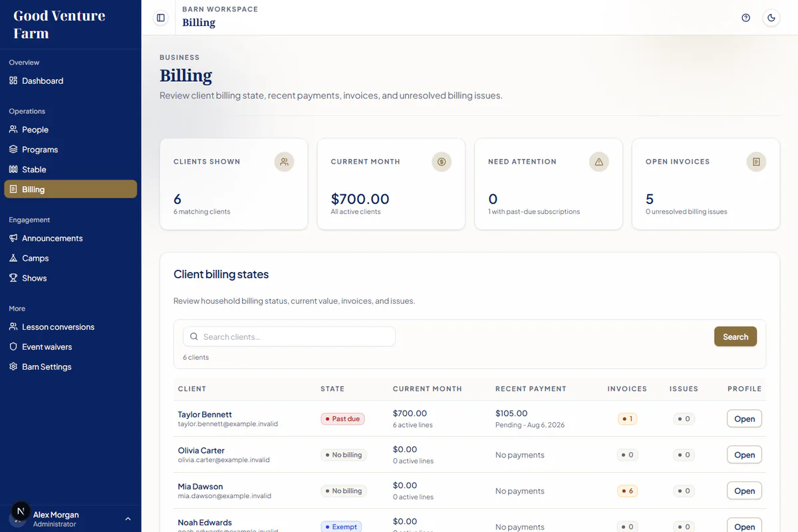
Task: Open Taylor Bennett's profile
Action: click(744, 419)
